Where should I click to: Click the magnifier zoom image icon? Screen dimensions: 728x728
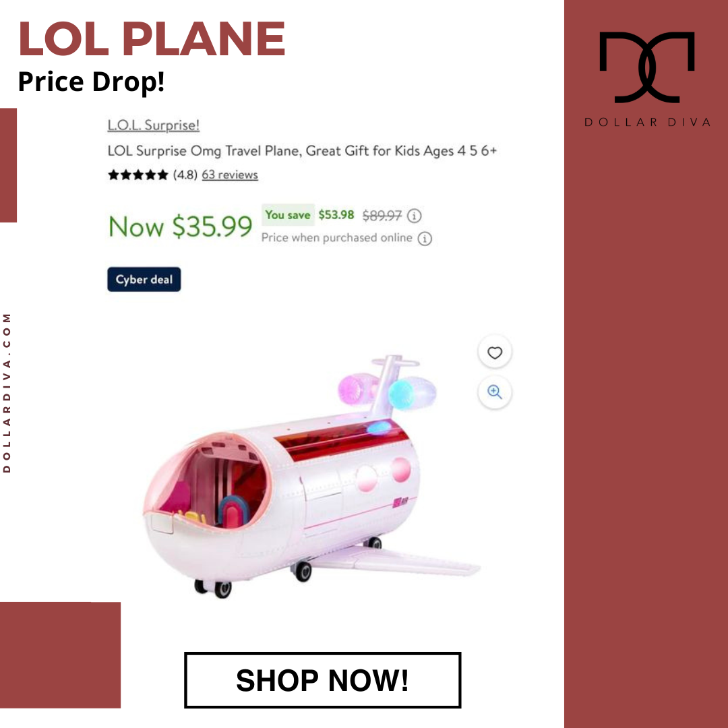point(495,392)
